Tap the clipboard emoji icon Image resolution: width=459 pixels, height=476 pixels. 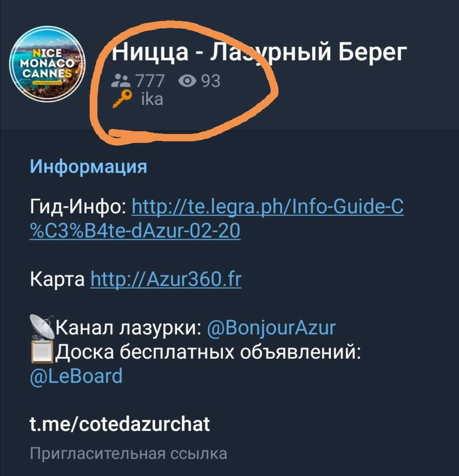[42, 352]
